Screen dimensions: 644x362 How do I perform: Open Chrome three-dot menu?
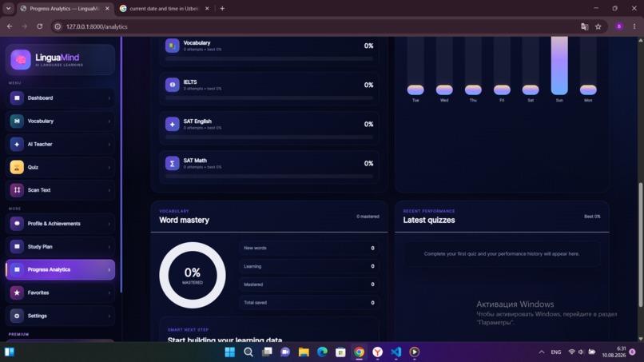pos(634,26)
